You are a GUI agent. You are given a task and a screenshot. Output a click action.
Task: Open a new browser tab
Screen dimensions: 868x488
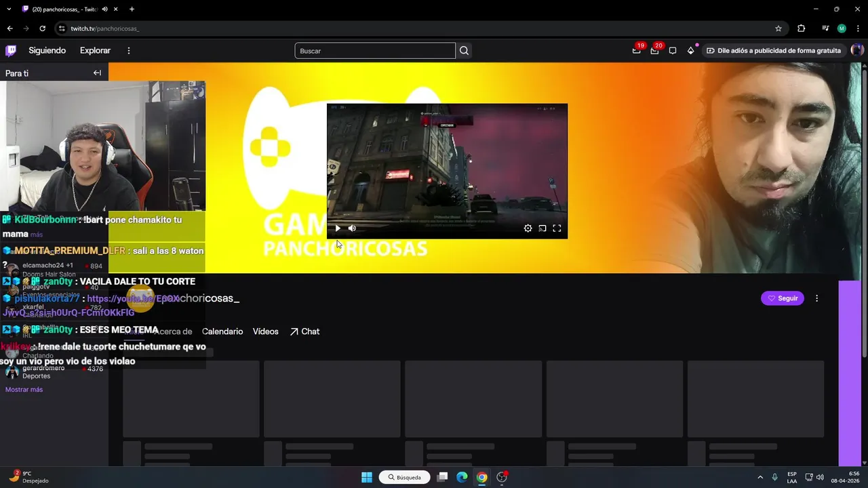point(132,9)
